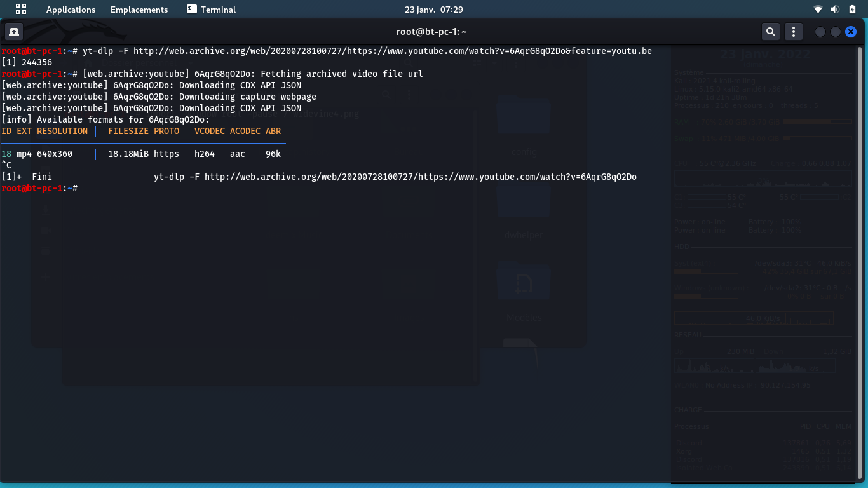The height and width of the screenshot is (488, 868).
Task: Open a new terminal tab
Action: click(x=14, y=31)
